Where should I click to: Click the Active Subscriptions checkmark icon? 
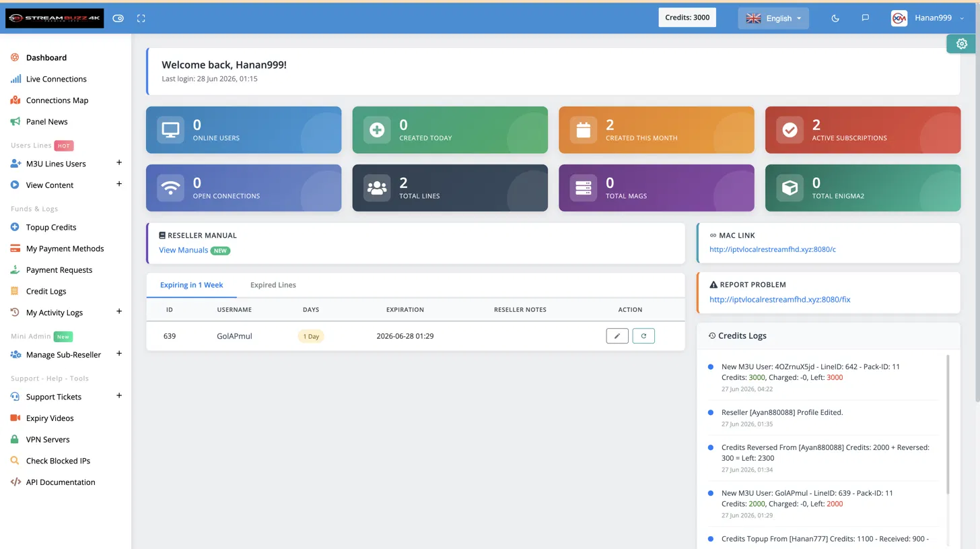click(x=790, y=129)
